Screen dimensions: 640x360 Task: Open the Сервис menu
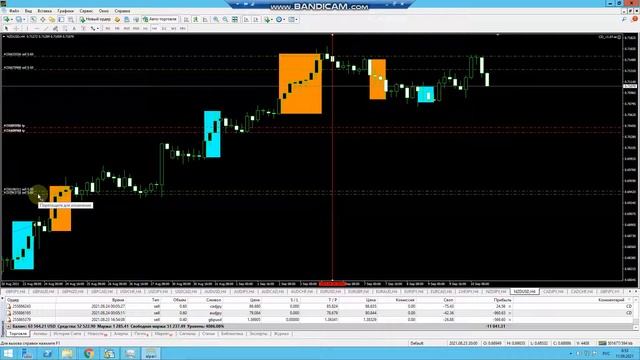[86, 11]
